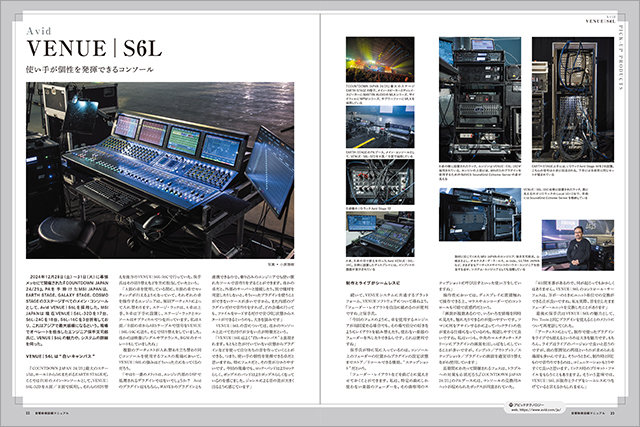
Task: Click the Japanese subtitle under the headline
Action: click(x=90, y=69)
